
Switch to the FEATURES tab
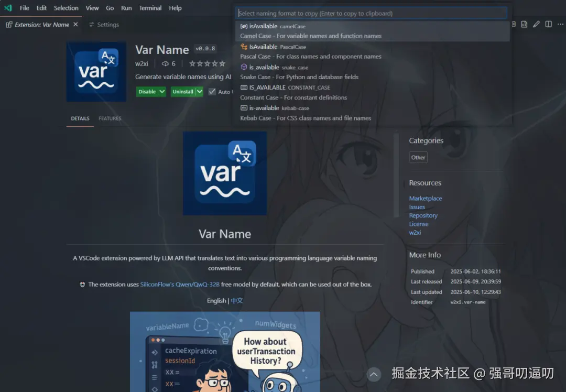[x=110, y=118]
